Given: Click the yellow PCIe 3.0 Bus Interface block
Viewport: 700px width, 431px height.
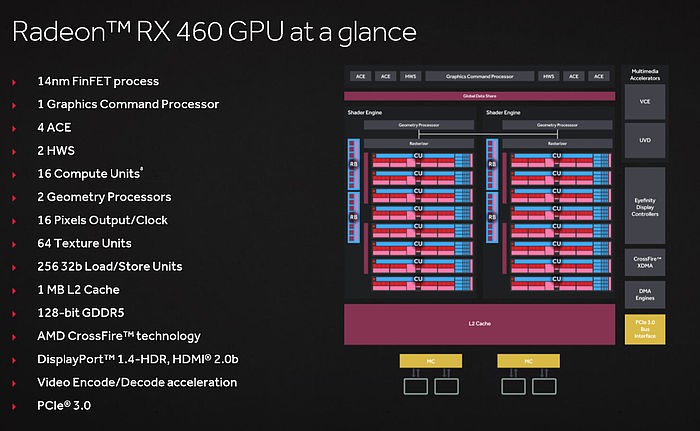Looking at the screenshot, I should tap(645, 329).
